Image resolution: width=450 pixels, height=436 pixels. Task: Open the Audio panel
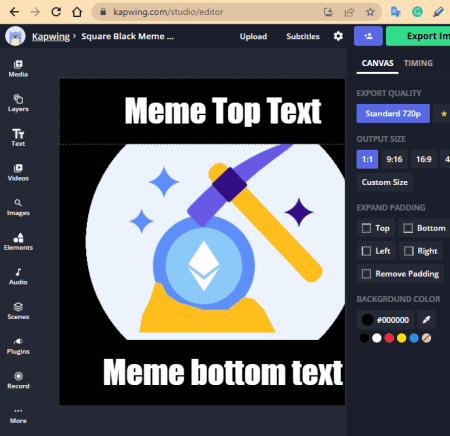pyautogui.click(x=18, y=276)
